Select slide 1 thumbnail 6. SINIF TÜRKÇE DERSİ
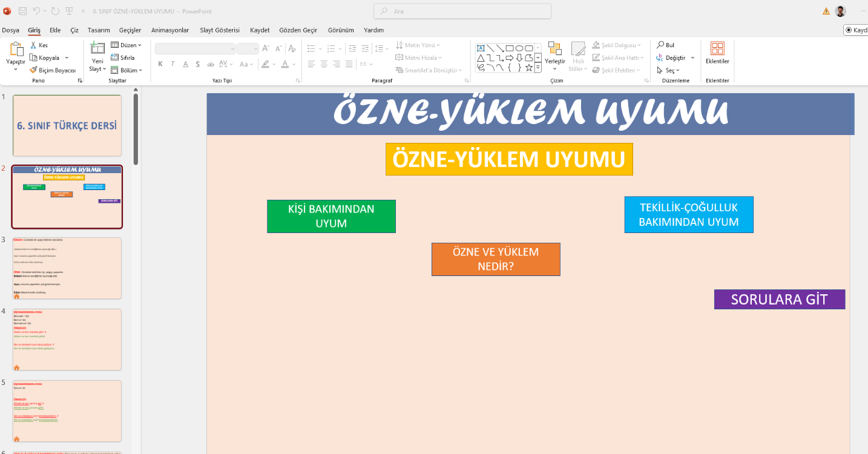 tap(67, 125)
